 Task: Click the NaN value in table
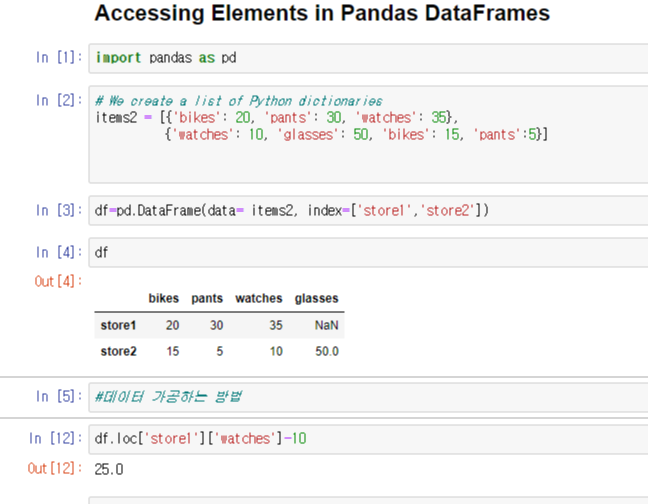(x=326, y=326)
